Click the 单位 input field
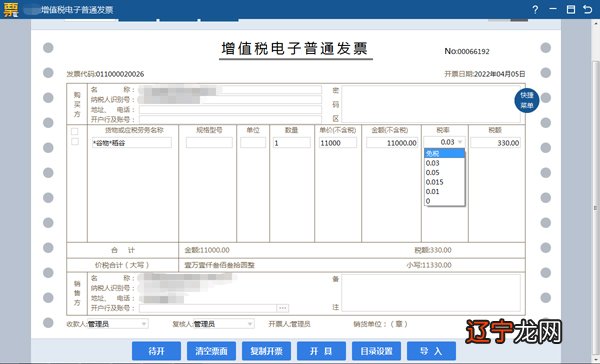The height and width of the screenshot is (364, 600). click(253, 143)
